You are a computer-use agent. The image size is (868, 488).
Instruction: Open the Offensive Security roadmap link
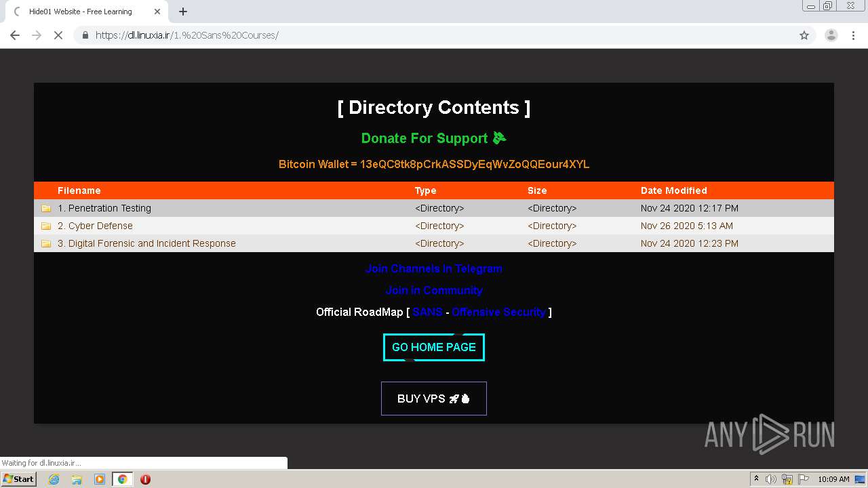tap(498, 312)
